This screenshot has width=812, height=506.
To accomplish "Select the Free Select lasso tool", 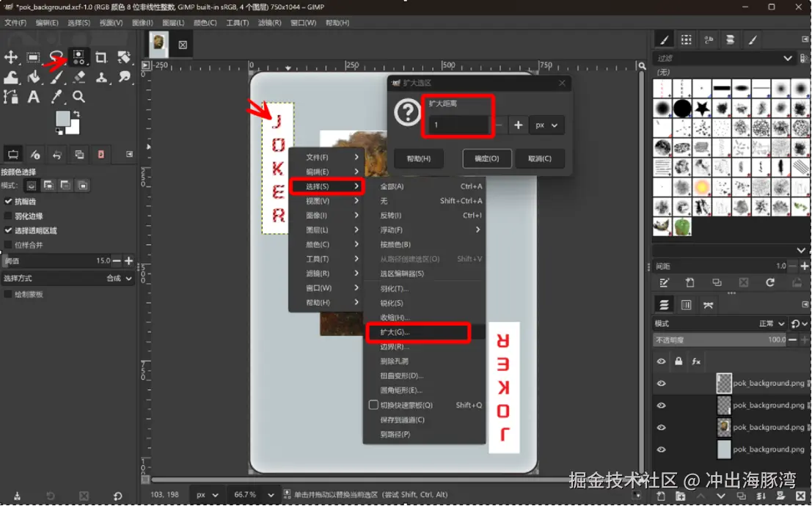I will pyautogui.click(x=56, y=57).
